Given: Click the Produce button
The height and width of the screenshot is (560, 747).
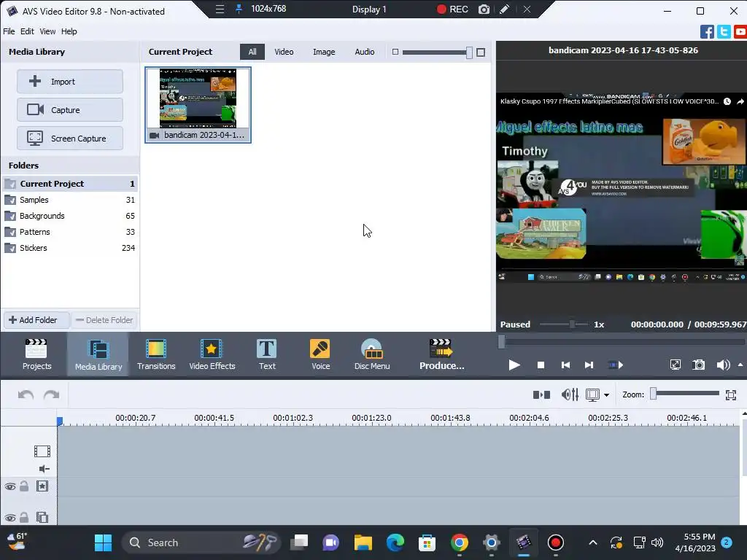Looking at the screenshot, I should click(441, 354).
